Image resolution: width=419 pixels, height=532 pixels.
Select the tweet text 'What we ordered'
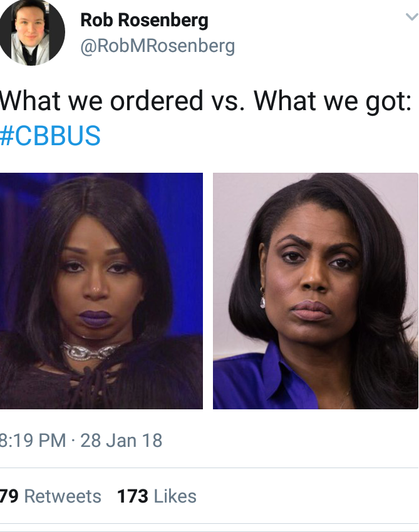pos(101,101)
